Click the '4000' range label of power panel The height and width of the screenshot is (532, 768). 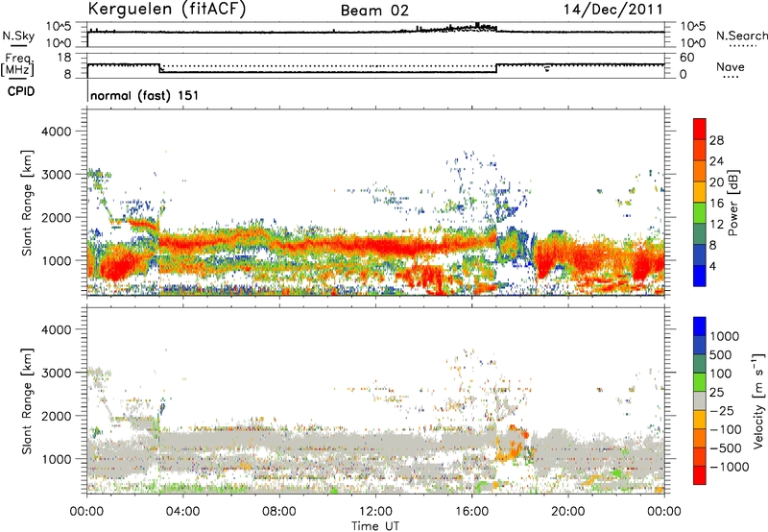tap(56, 132)
